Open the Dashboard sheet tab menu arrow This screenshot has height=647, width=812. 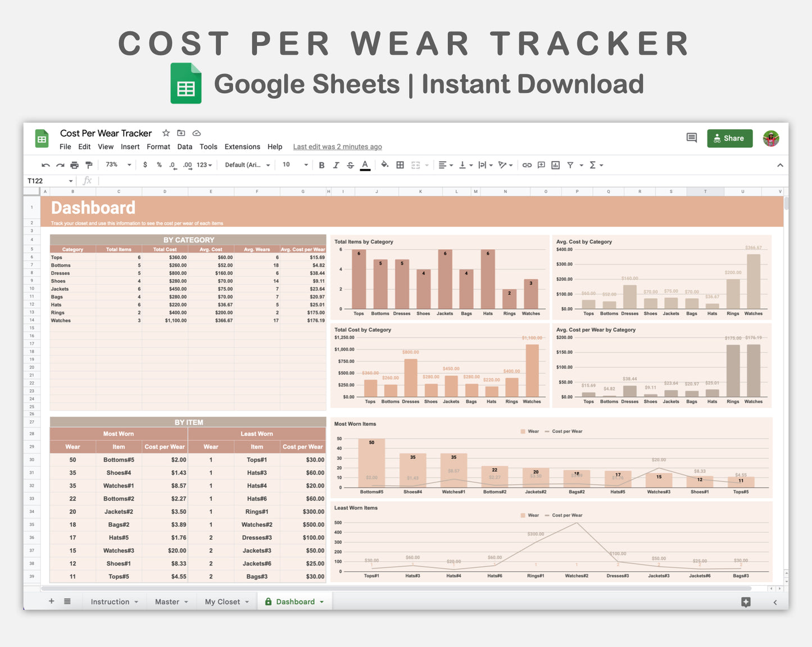[321, 601]
